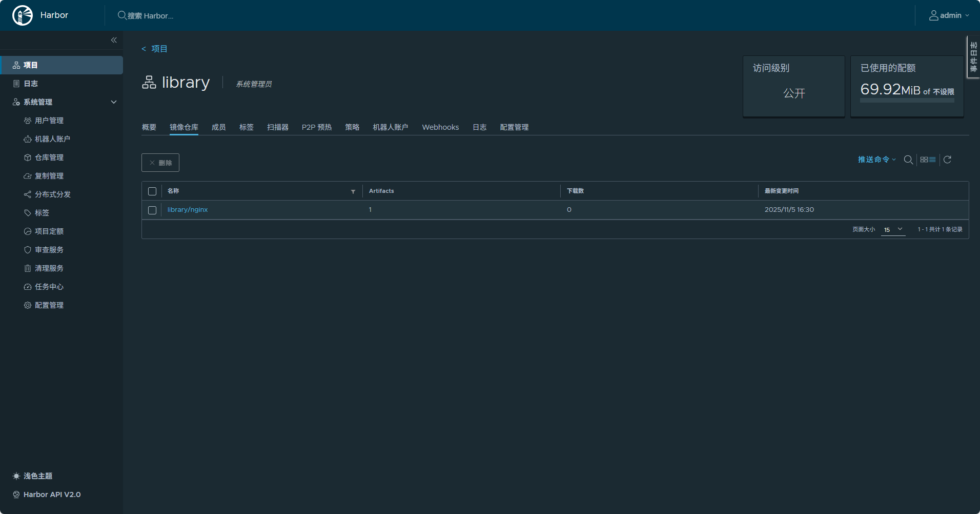Refresh the repository list

947,160
